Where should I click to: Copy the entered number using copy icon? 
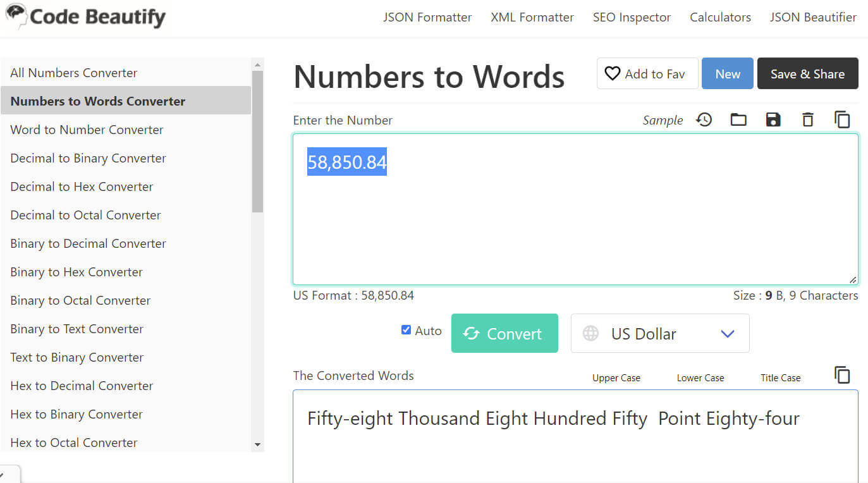coord(842,119)
